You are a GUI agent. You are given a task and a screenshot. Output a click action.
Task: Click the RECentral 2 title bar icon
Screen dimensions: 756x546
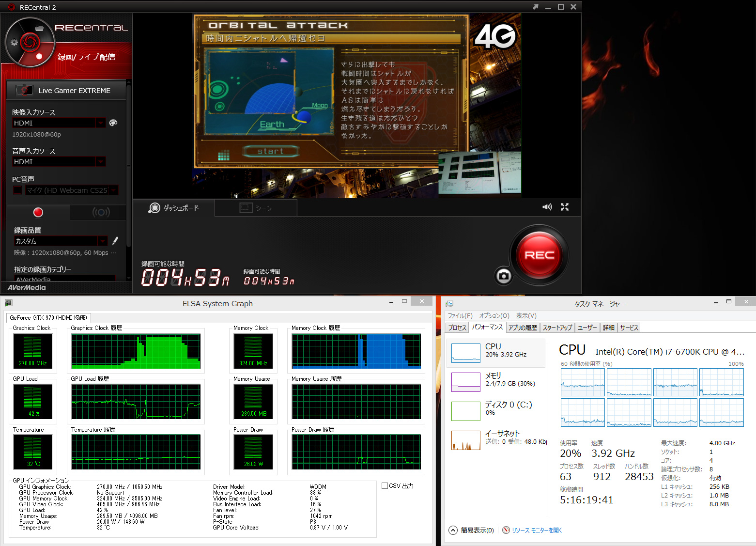(12, 7)
